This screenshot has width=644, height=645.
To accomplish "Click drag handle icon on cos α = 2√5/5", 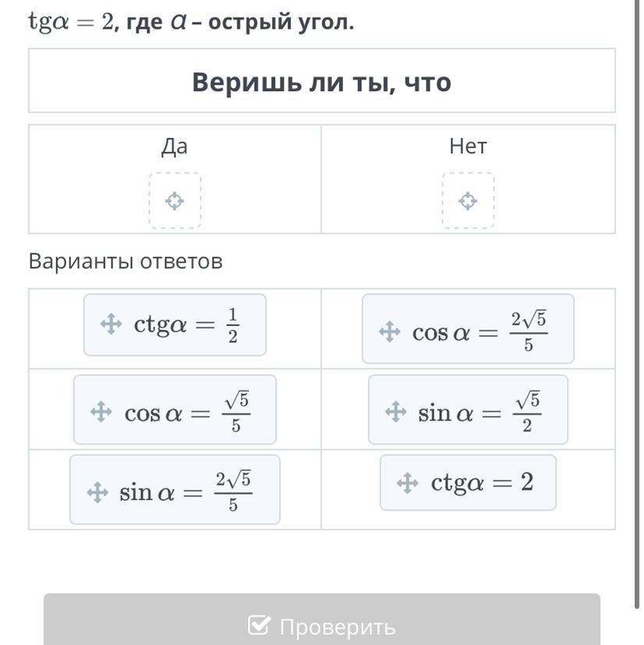I will pos(389,332).
